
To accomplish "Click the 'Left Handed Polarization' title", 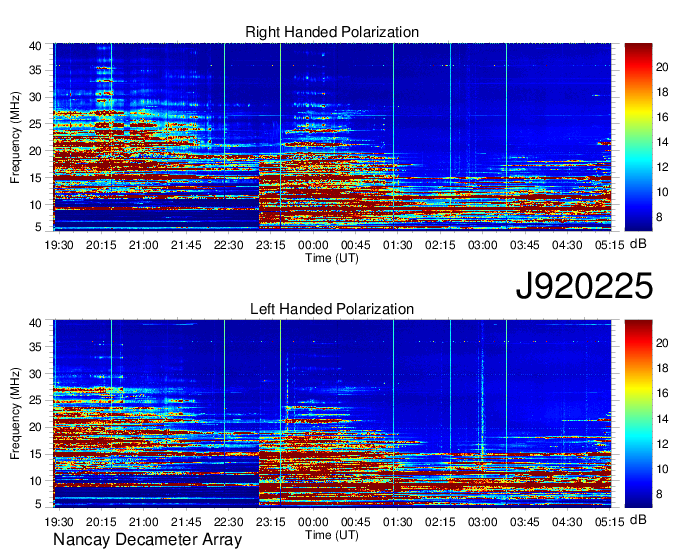I will 332,309.
